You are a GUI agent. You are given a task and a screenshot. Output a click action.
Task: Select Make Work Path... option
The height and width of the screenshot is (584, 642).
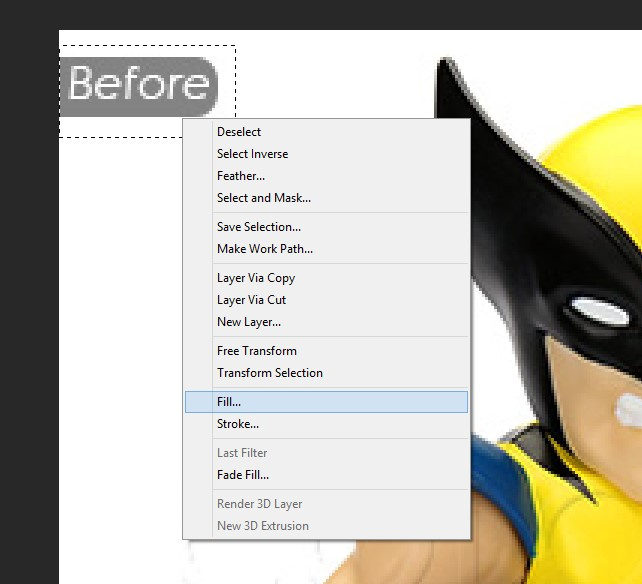tap(265, 249)
